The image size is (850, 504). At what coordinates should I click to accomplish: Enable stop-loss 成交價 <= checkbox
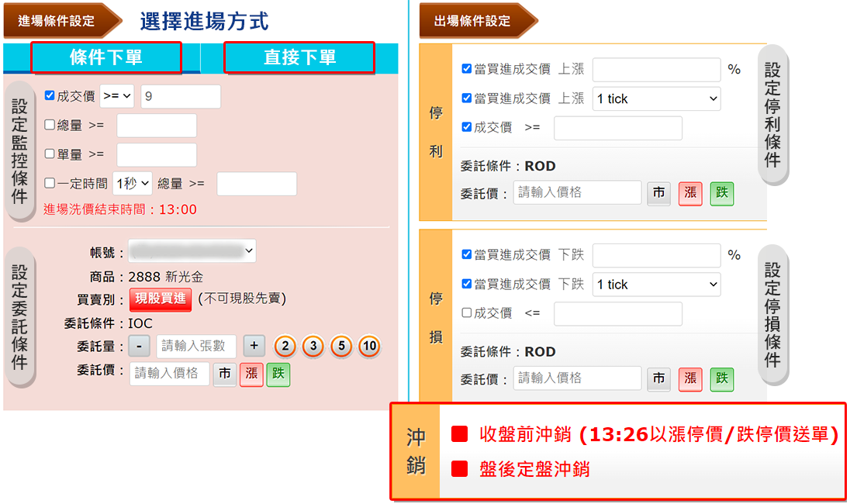(466, 313)
